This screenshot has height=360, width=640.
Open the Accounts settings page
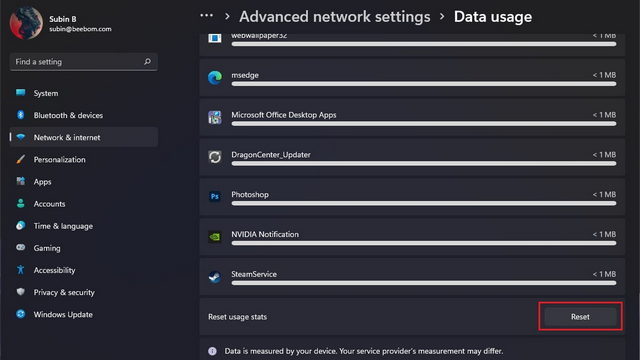(84, 204)
